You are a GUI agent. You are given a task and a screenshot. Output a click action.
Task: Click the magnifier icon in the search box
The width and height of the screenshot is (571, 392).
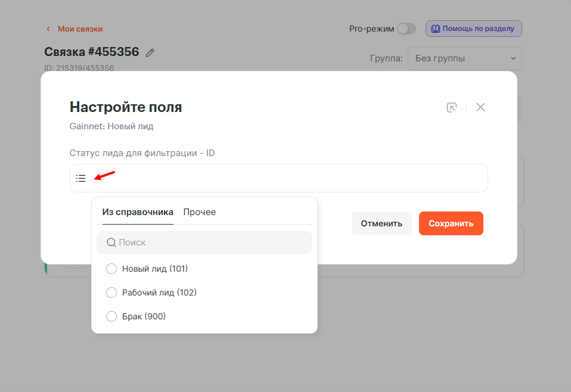pyautogui.click(x=111, y=242)
